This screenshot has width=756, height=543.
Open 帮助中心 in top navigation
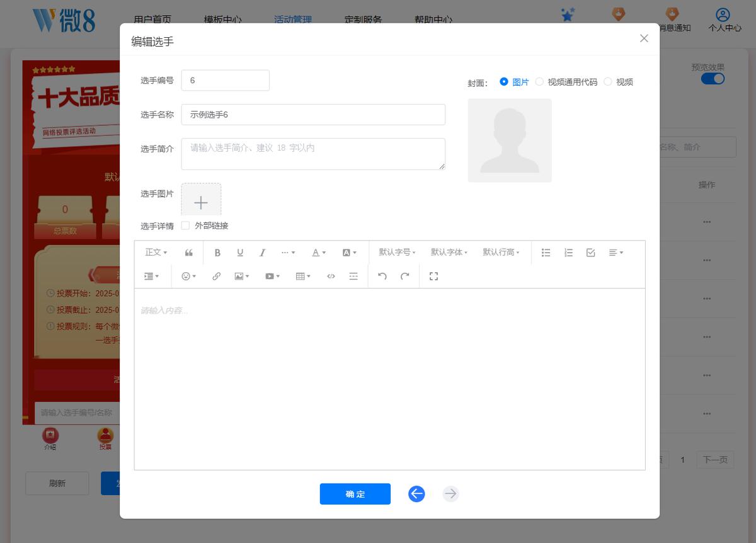[433, 19]
